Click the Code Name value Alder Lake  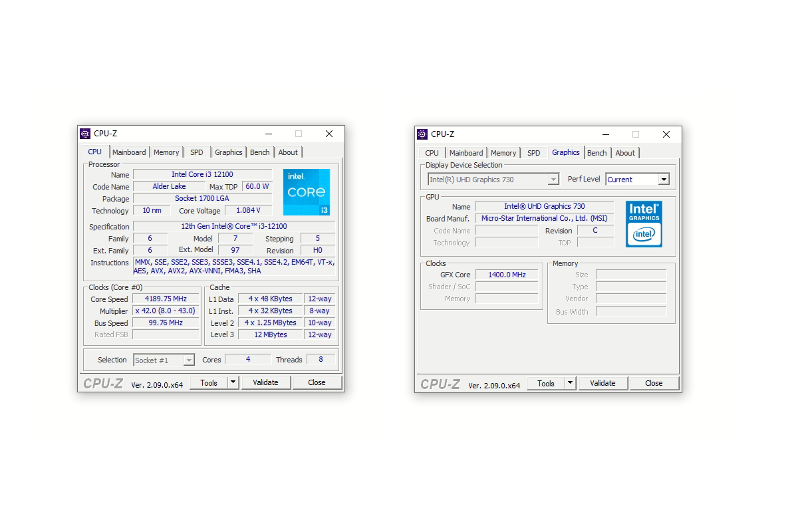[169, 186]
